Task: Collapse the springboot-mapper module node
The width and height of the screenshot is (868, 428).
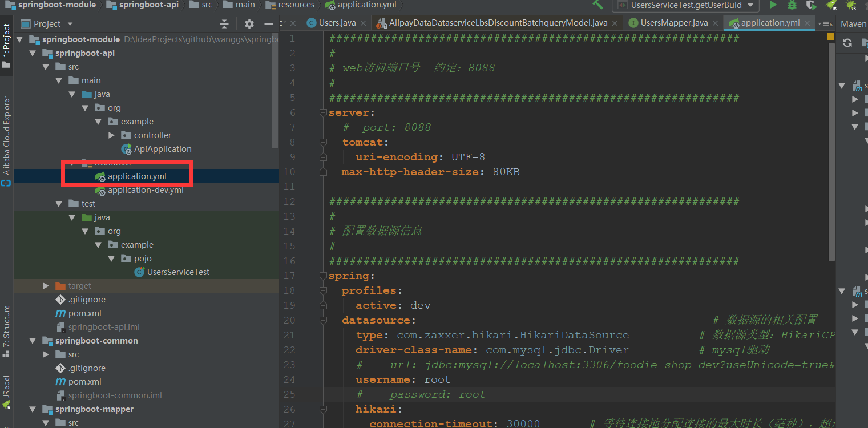Action: pos(33,409)
